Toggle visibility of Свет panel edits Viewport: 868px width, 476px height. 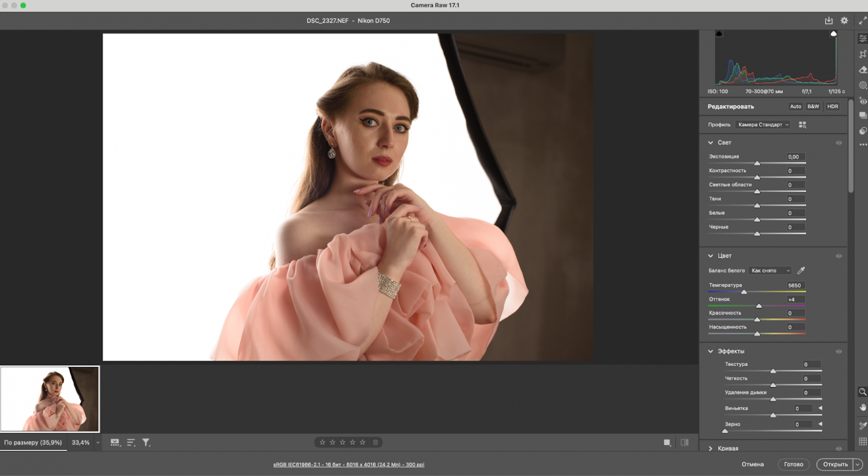click(x=839, y=143)
